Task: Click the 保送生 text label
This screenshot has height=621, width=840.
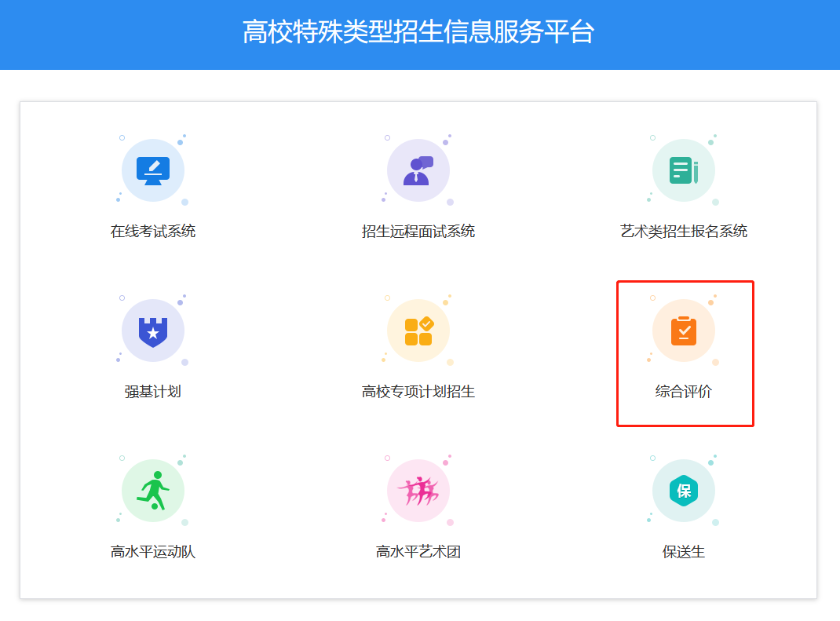Action: (683, 552)
